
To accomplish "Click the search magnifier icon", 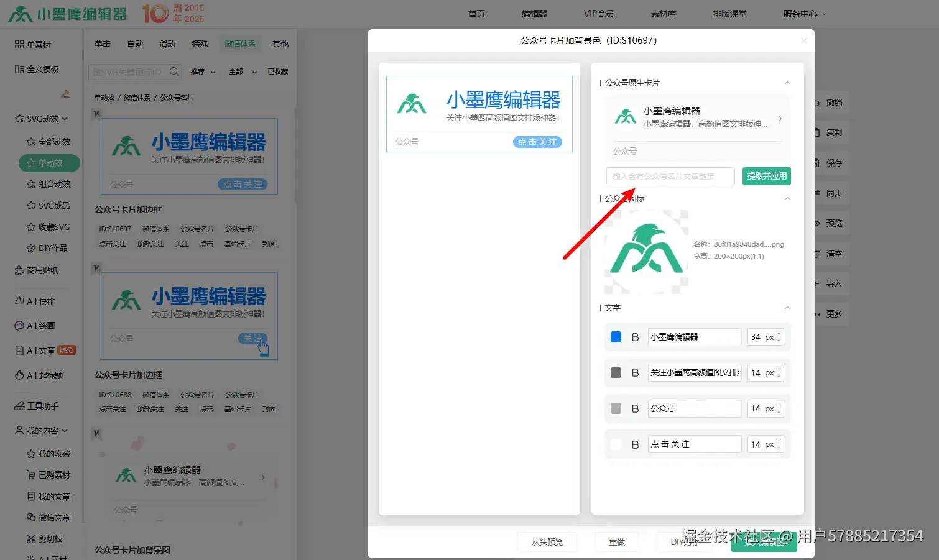I will 174,71.
